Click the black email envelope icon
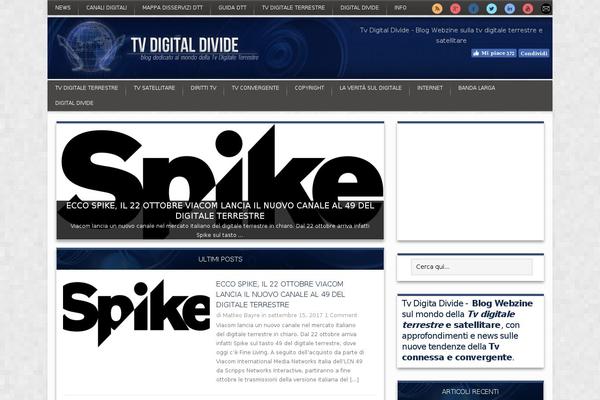This screenshot has width=600, height=400. (x=546, y=8)
